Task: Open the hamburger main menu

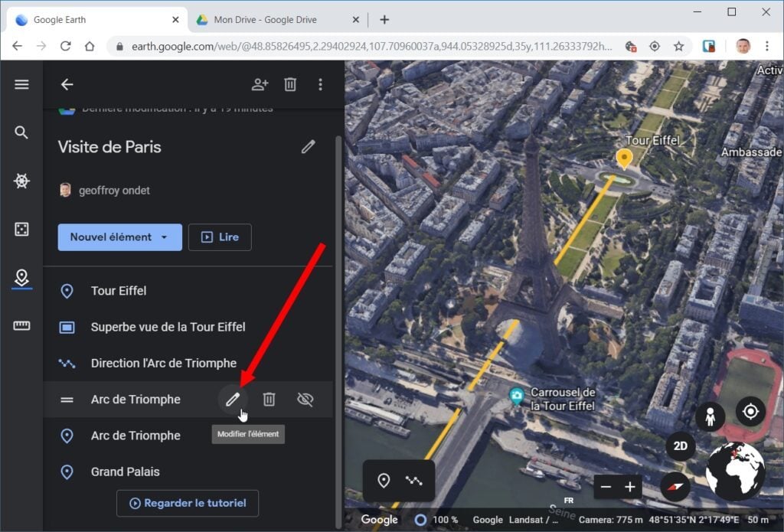Action: pyautogui.click(x=21, y=84)
